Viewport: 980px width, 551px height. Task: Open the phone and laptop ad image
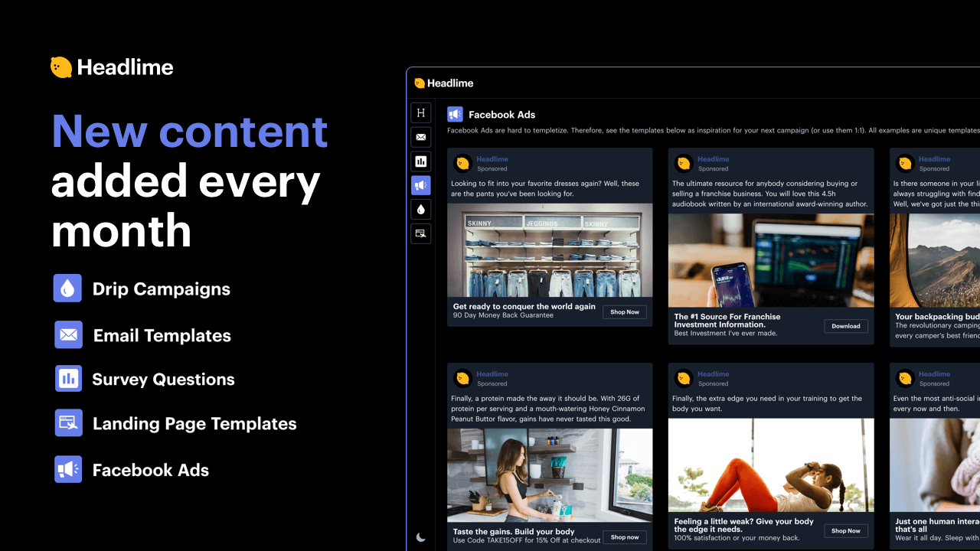771,260
